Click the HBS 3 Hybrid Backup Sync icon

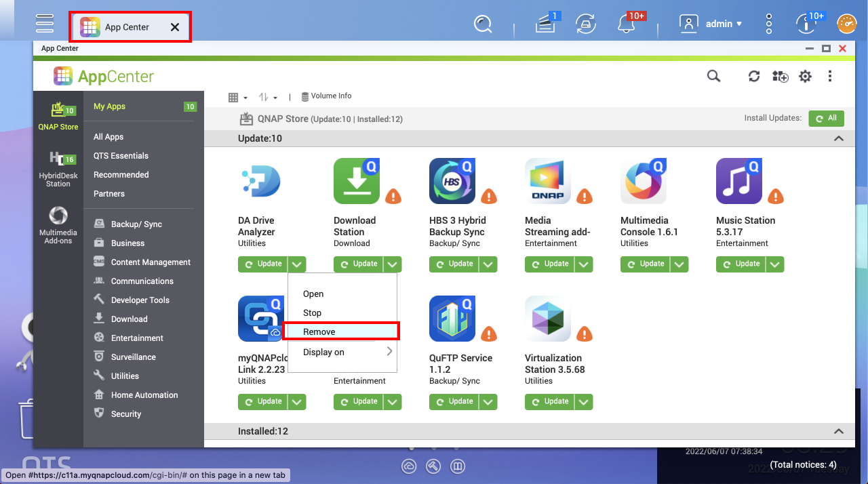pyautogui.click(x=452, y=182)
